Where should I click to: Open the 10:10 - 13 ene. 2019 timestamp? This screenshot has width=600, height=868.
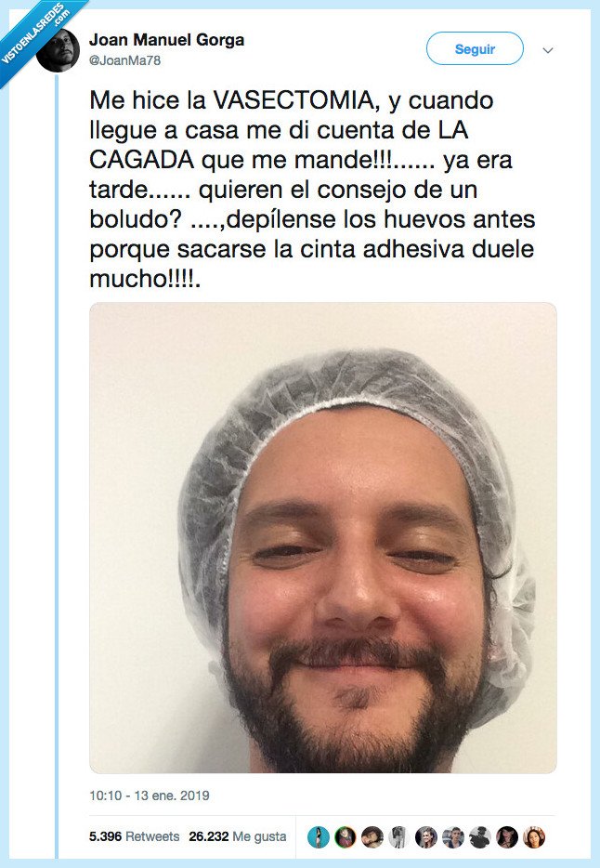150,796
